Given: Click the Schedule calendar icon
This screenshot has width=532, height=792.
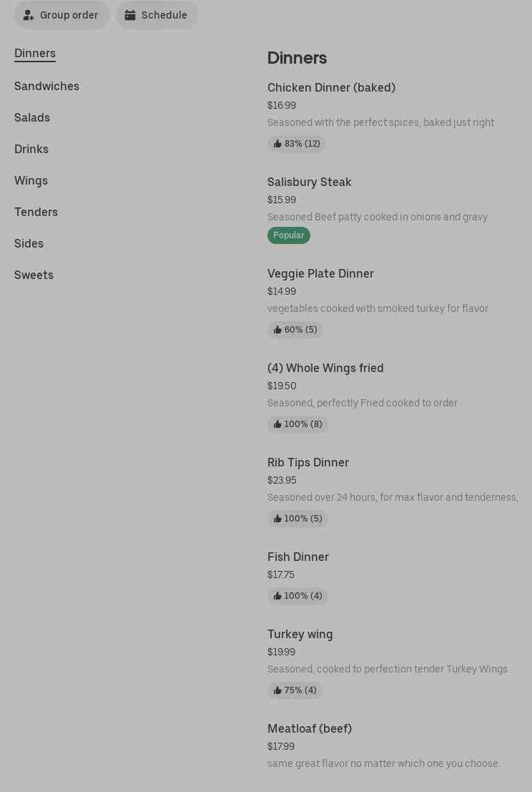Looking at the screenshot, I should (130, 15).
